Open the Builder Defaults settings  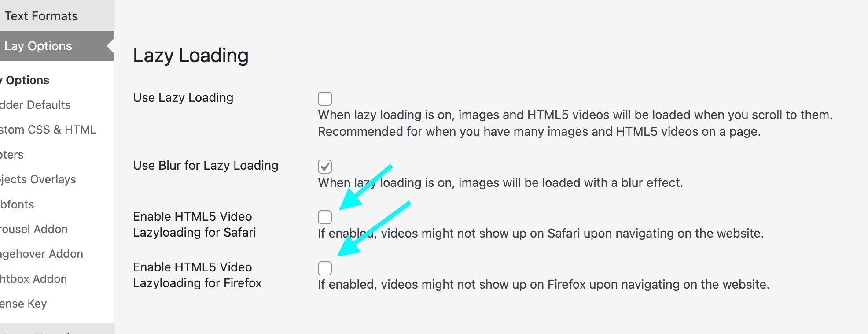(35, 105)
